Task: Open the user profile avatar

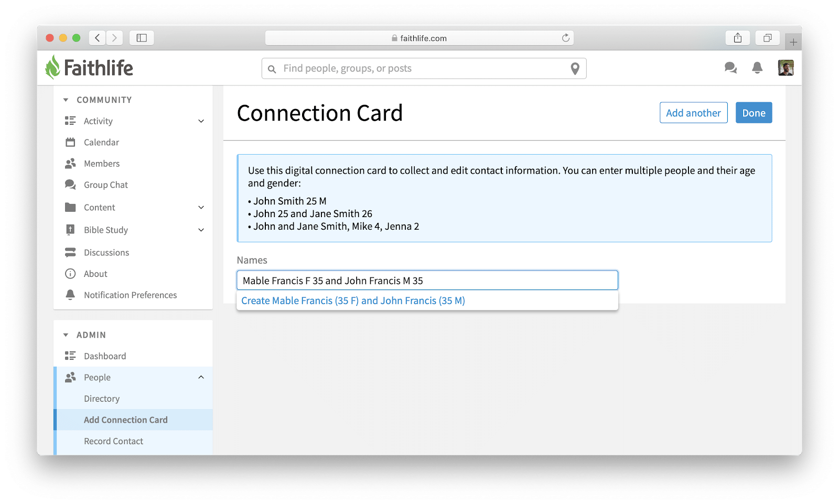Action: point(786,68)
